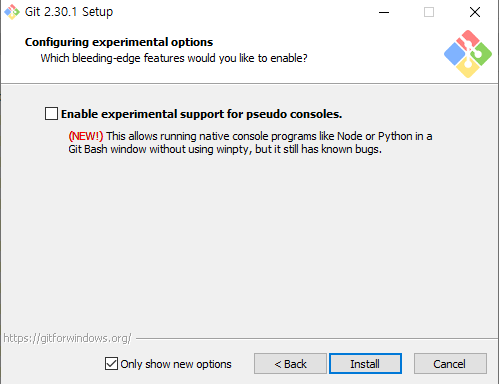
Task: Go back with the '< Back' button
Action: 290,364
